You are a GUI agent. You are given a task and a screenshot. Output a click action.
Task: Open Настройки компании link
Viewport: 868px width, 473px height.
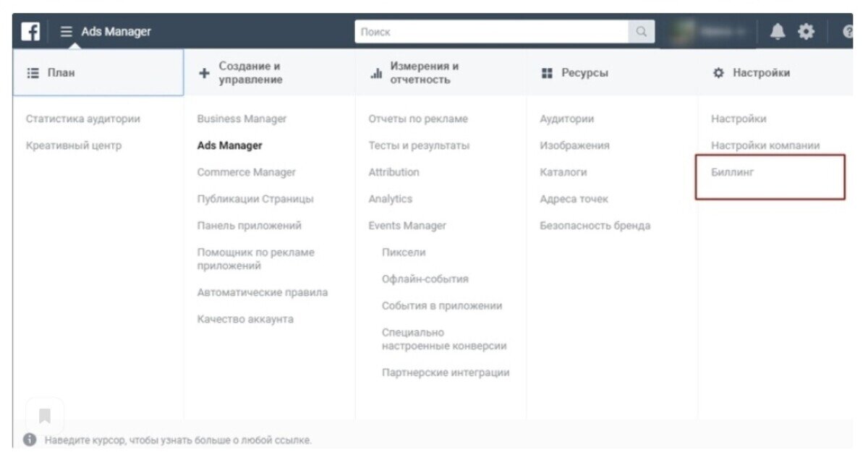tap(765, 145)
